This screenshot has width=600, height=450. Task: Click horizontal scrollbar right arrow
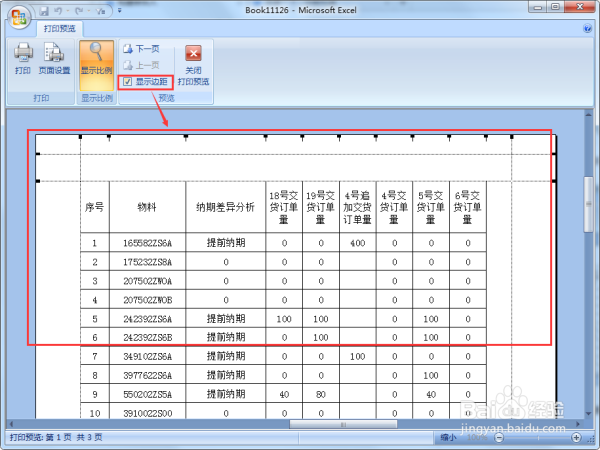(x=578, y=424)
